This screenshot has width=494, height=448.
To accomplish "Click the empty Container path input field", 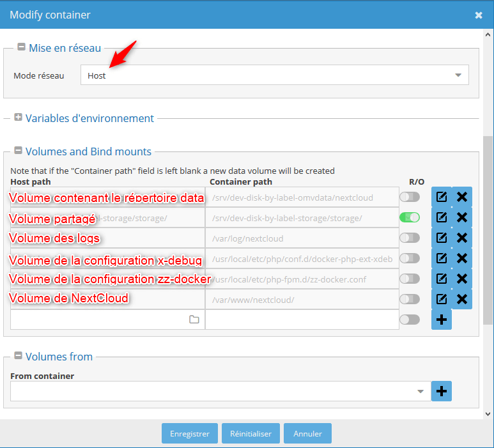I will coord(302,320).
